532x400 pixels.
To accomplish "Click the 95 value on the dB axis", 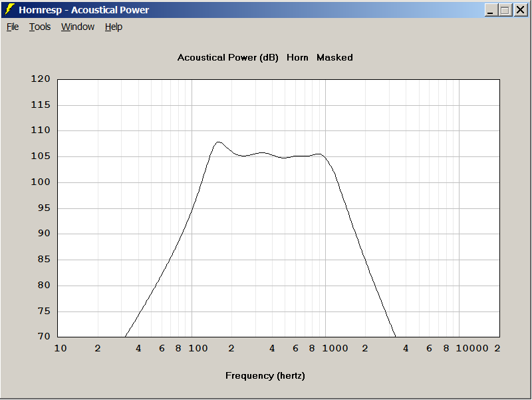I will (44, 208).
